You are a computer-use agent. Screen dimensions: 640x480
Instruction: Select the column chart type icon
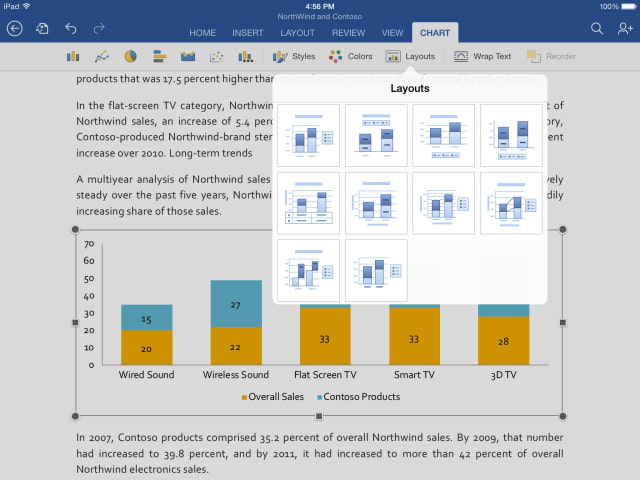pyautogui.click(x=73, y=57)
